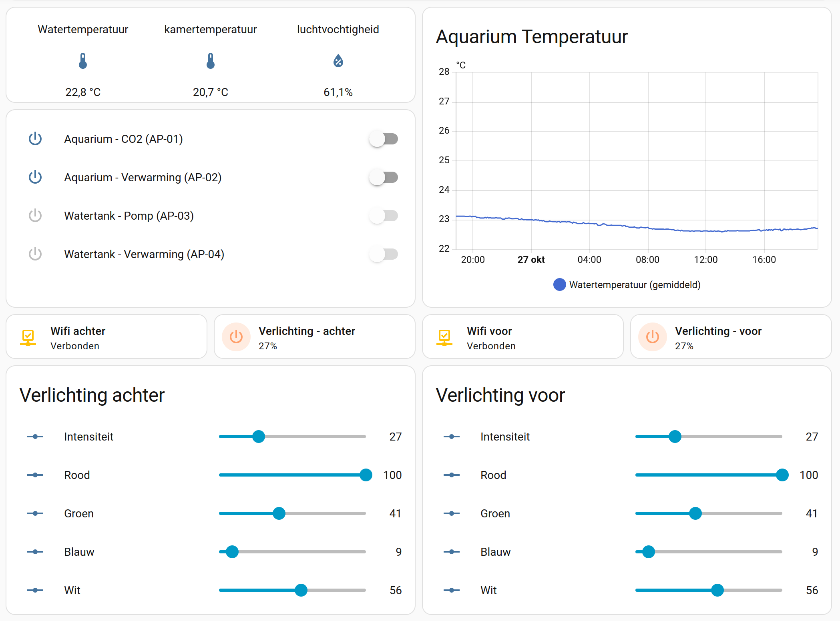Click the Blauw slider icon under Verlichting voor
The image size is (840, 621).
click(x=452, y=552)
